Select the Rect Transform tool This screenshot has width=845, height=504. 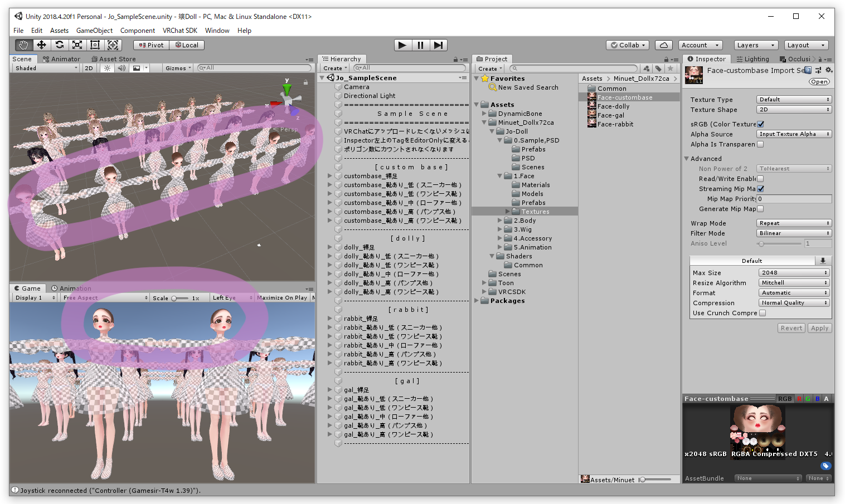click(95, 45)
